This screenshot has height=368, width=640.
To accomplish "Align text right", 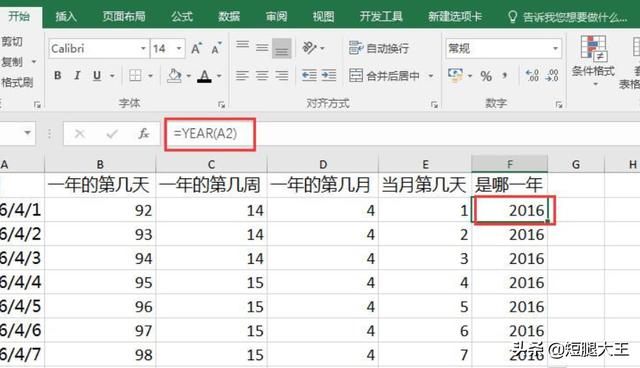I will [282, 75].
